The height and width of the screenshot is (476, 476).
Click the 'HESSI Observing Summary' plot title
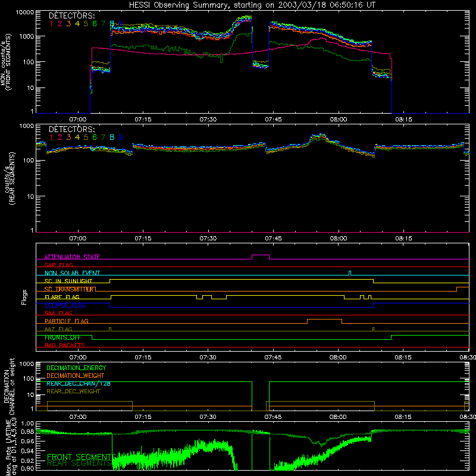click(x=252, y=5)
